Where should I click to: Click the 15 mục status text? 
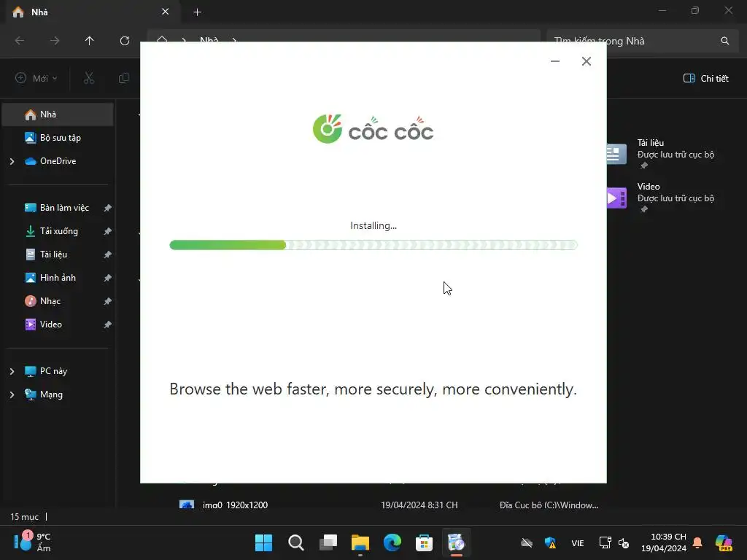[x=24, y=517]
